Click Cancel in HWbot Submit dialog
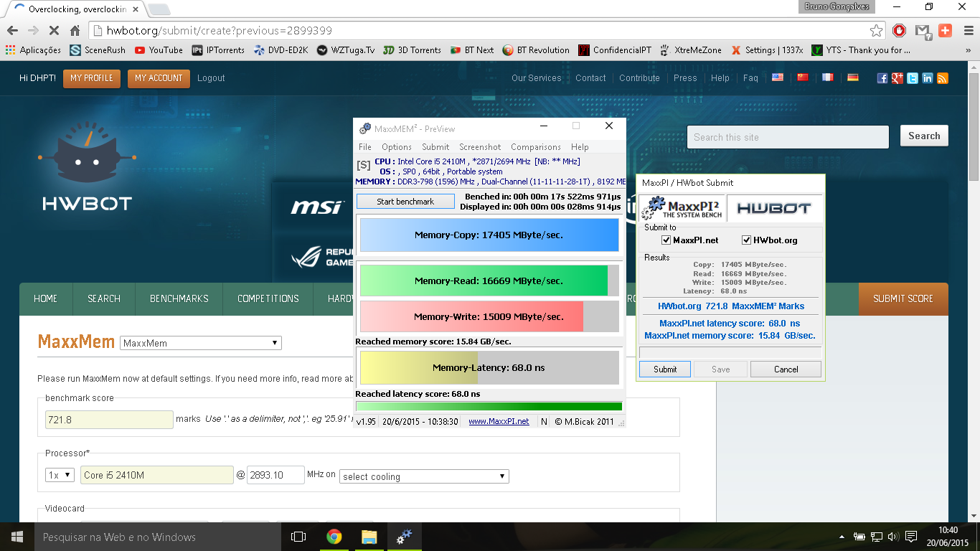This screenshot has height=551, width=980. [x=786, y=369]
